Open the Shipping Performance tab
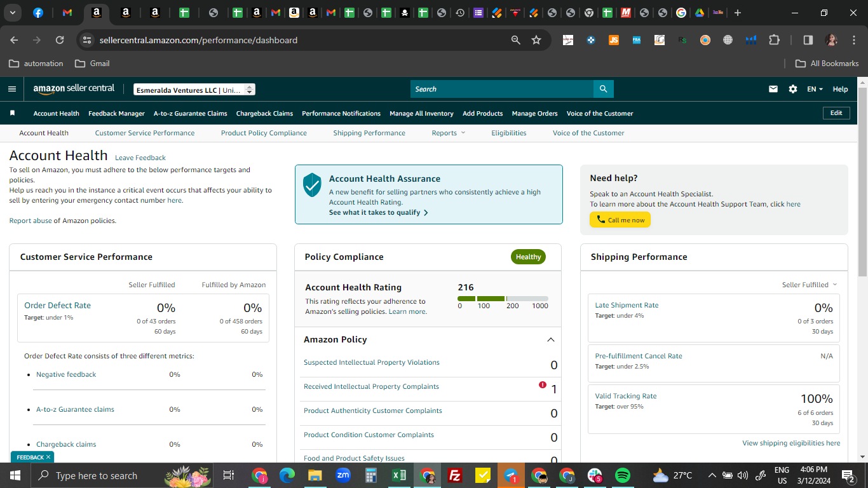Screen dimensions: 868x488 click(369, 133)
